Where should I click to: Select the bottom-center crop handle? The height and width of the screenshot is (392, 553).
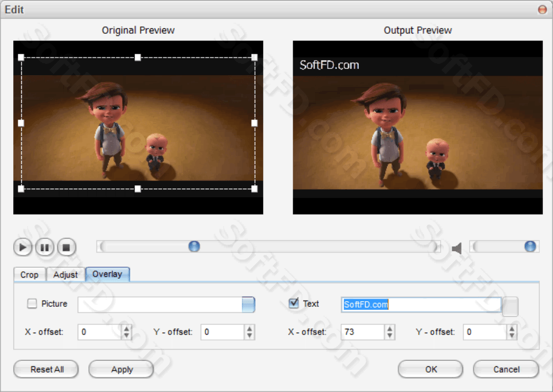point(138,189)
